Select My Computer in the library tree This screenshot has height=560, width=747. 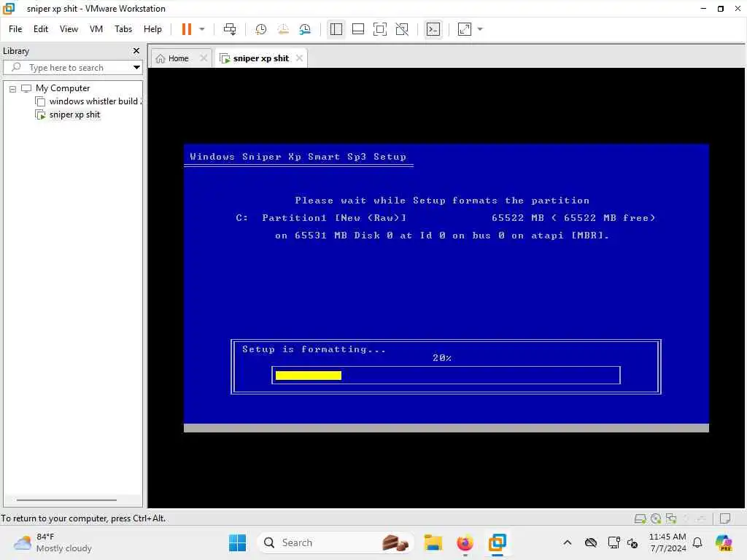[63, 88]
